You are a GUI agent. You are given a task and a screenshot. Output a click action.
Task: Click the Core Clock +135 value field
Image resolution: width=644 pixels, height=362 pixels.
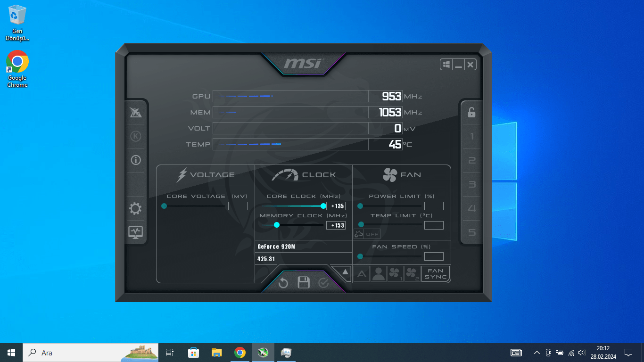[x=336, y=206]
